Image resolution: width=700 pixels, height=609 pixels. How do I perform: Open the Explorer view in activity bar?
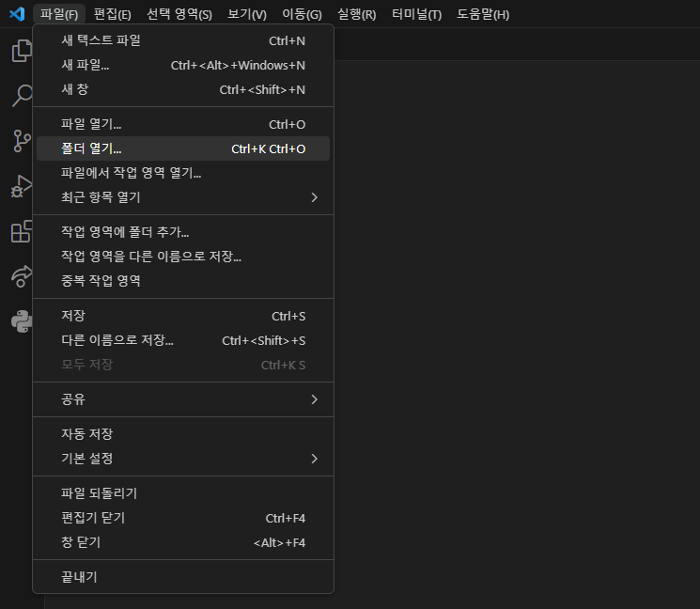coord(22,51)
